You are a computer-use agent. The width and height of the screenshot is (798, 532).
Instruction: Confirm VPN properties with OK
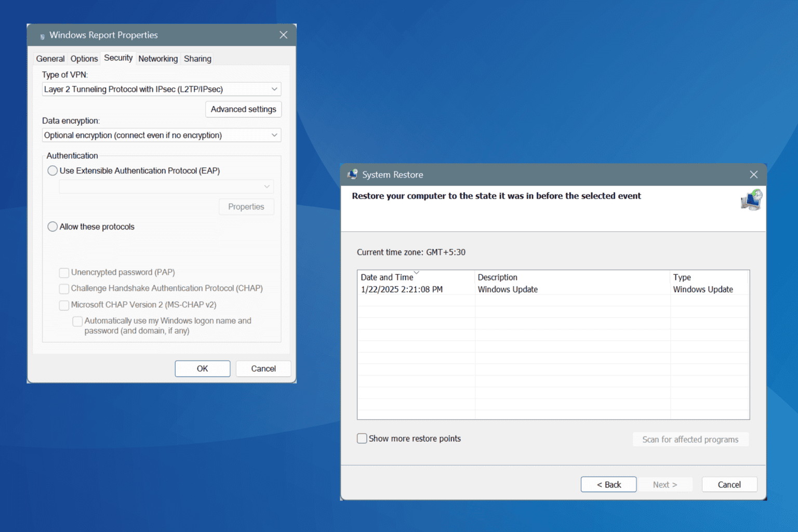point(203,368)
